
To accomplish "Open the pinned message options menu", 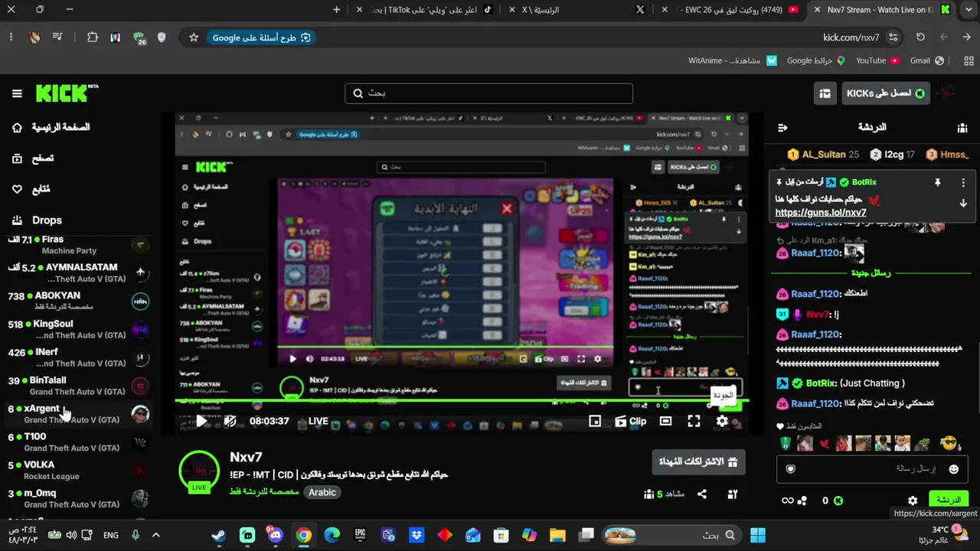I will 963,183.
